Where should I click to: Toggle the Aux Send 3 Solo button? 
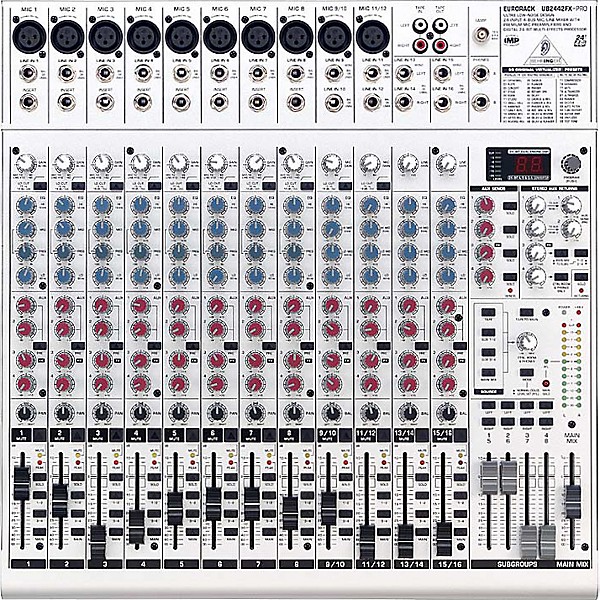510,253
